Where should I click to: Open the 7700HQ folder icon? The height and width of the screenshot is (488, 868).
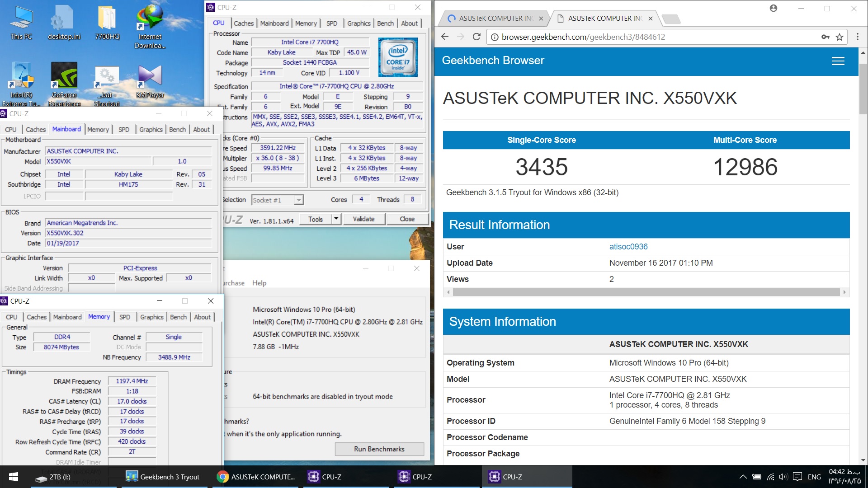107,23
